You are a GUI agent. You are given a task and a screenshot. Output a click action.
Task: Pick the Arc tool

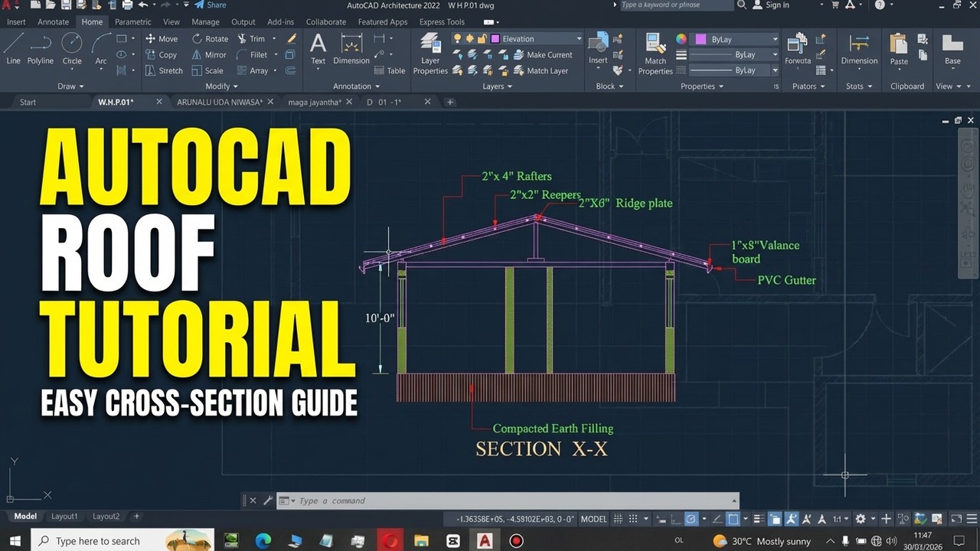[100, 49]
